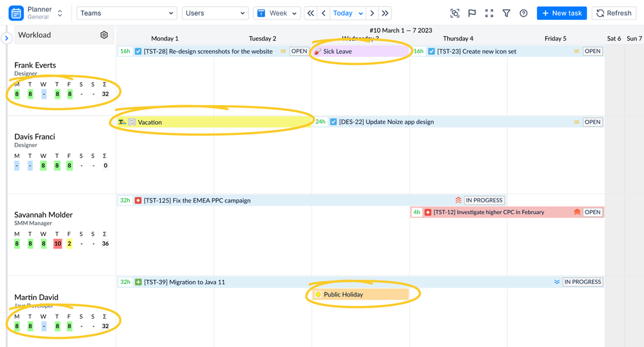Toggle checkbox of DES-22 task

coord(334,122)
